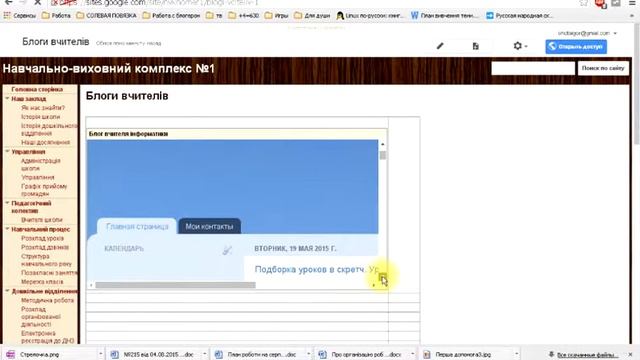The height and width of the screenshot is (360, 640).
Task: Click the embedded blog horizontal scrollbar
Action: pyautogui.click(x=176, y=285)
